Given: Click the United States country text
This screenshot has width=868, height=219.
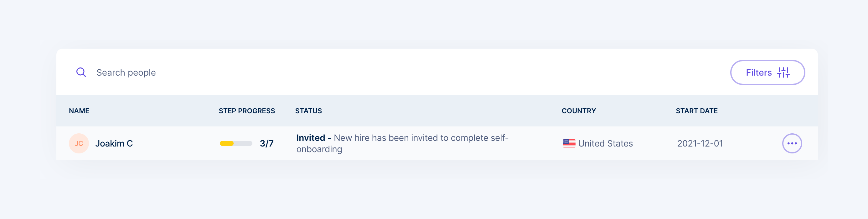Looking at the screenshot, I should pyautogui.click(x=605, y=143).
